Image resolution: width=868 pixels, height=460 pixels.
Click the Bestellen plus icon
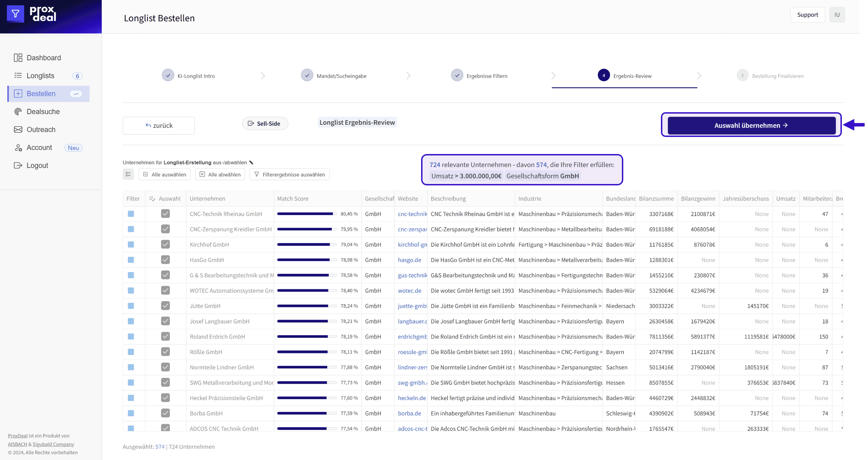pyautogui.click(x=18, y=93)
